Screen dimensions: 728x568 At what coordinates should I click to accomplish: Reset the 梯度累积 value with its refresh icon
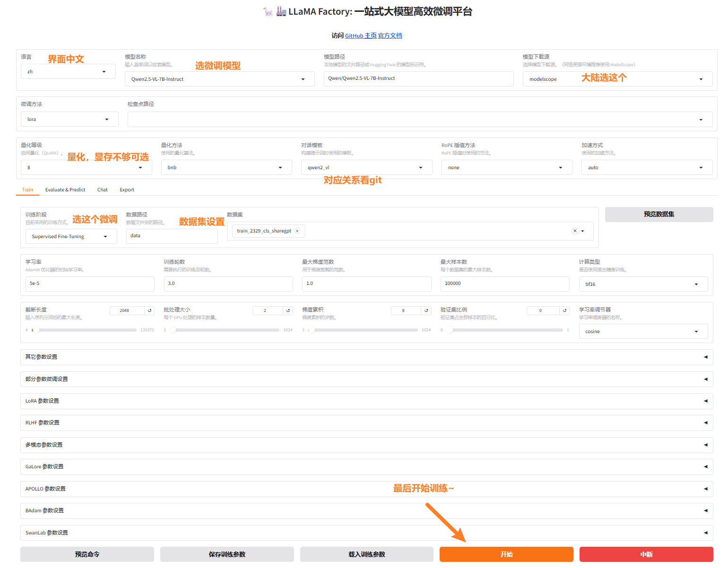tap(426, 310)
